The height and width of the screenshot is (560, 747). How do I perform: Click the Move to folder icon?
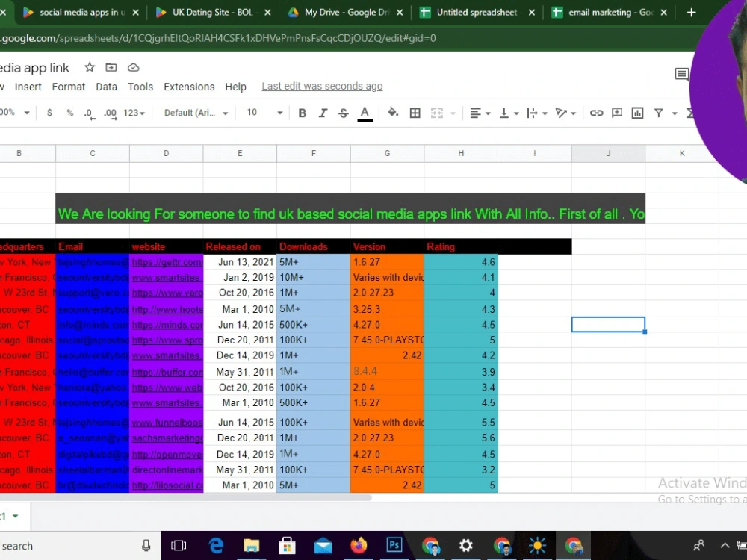pyautogui.click(x=111, y=68)
